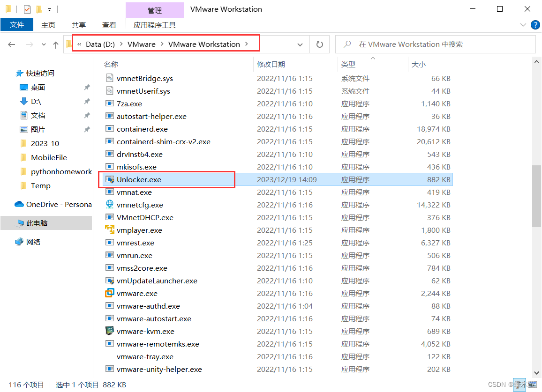Click chevron after Data (D:) in breadcrumb
Viewport: 542px width, 392px height.
click(121, 44)
